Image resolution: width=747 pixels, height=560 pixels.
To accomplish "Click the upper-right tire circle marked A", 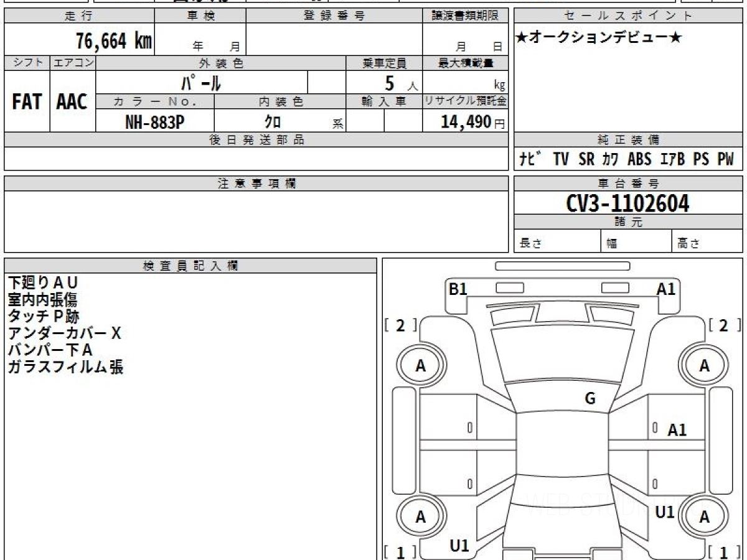I will pyautogui.click(x=704, y=366).
